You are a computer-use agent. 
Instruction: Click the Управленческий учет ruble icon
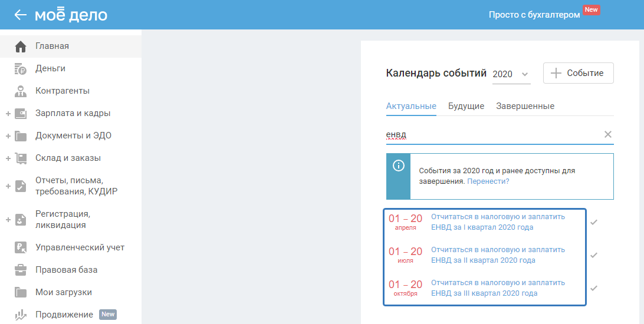pos(21,248)
